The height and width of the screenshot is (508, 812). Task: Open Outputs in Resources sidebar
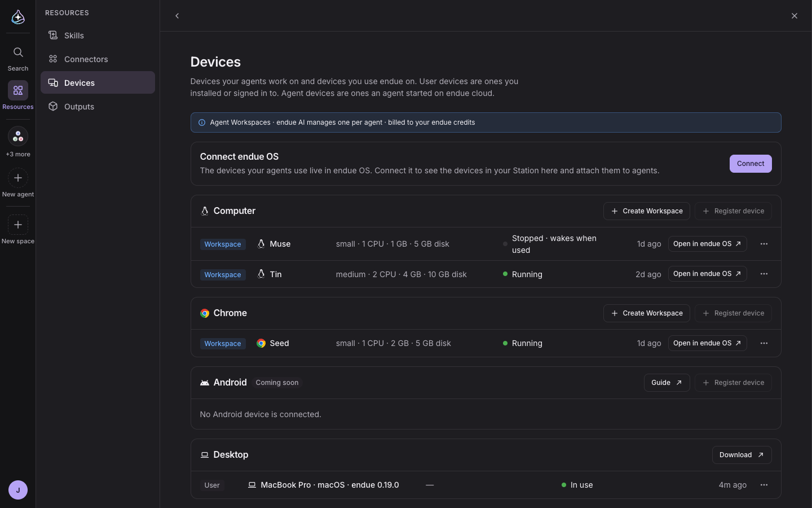(98, 107)
